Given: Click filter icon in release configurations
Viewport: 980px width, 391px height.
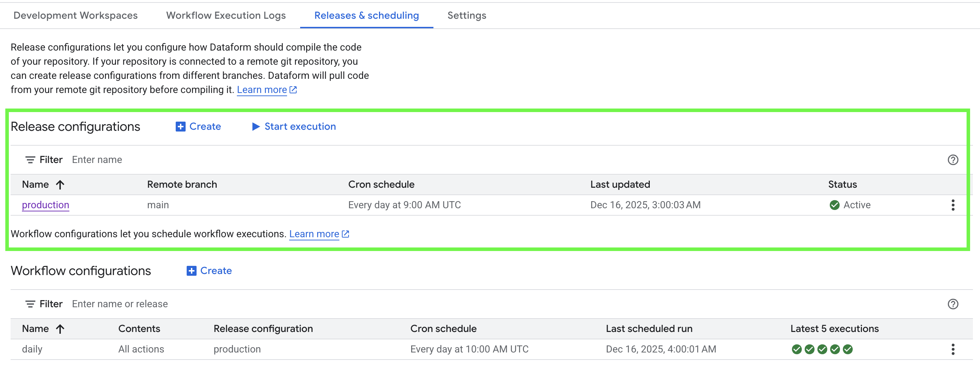Looking at the screenshot, I should (x=30, y=160).
